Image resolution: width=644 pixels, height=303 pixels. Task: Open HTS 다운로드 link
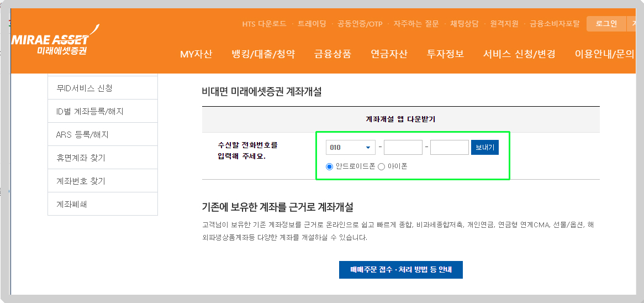pyautogui.click(x=264, y=23)
